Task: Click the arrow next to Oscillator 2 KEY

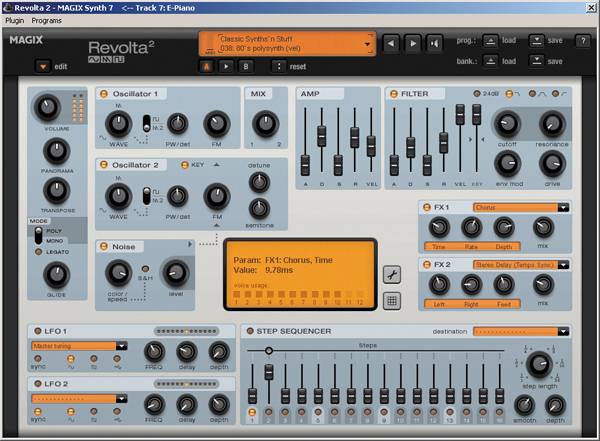Action: pyautogui.click(x=217, y=165)
